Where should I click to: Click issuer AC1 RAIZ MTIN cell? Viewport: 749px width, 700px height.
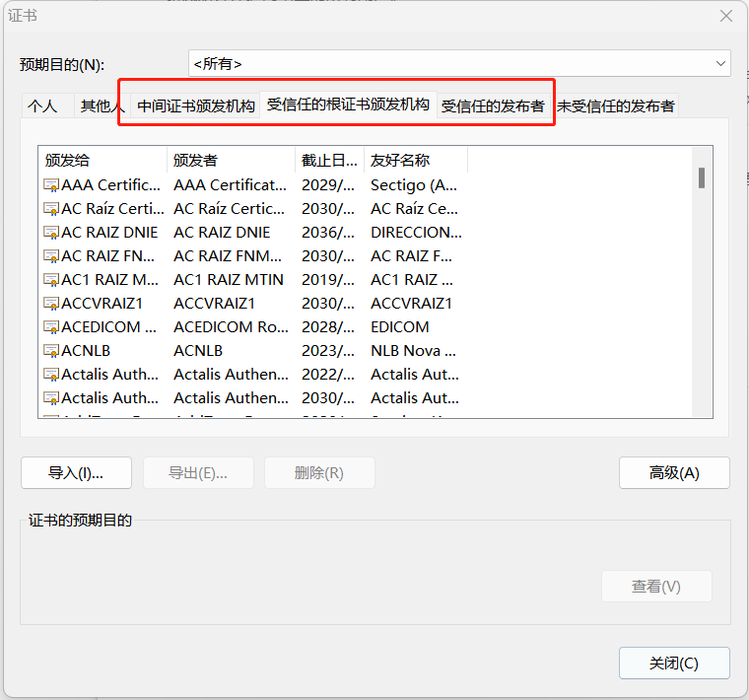[x=229, y=280]
